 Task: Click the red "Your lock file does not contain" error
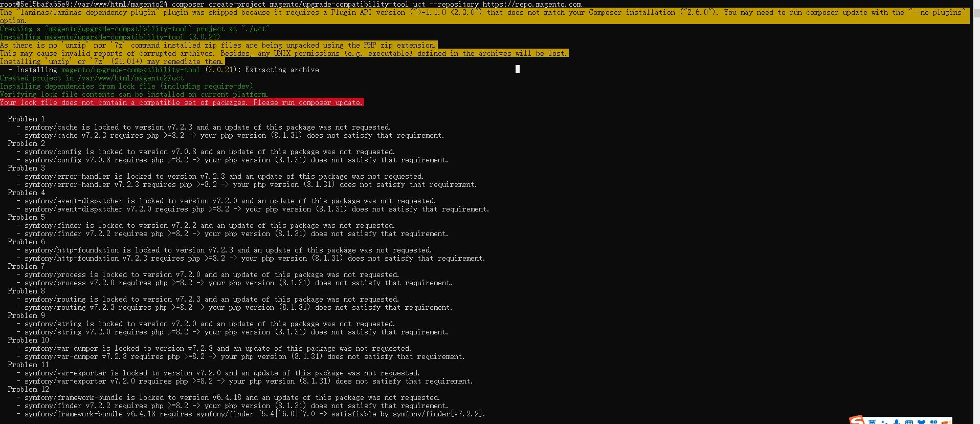tap(182, 102)
